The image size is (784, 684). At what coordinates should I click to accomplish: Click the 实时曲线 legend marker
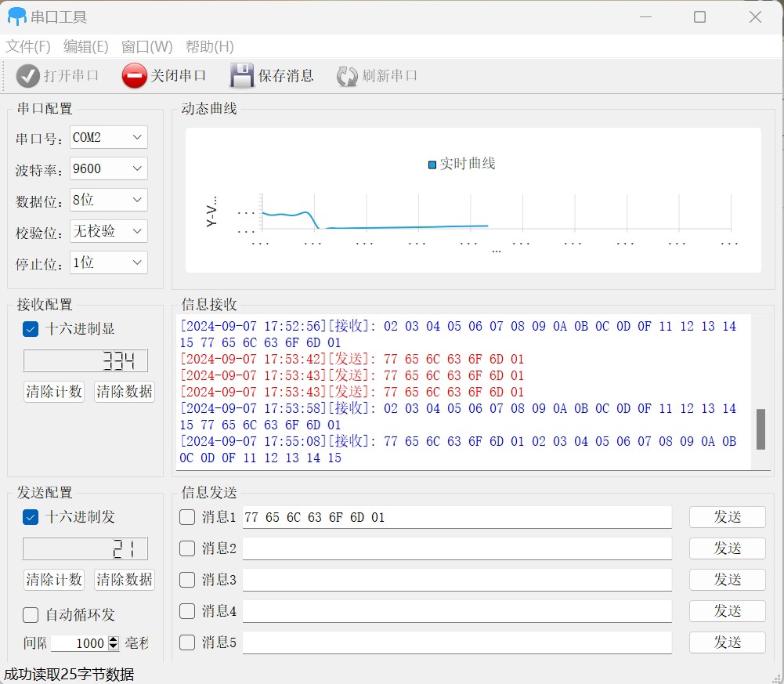coord(432,165)
